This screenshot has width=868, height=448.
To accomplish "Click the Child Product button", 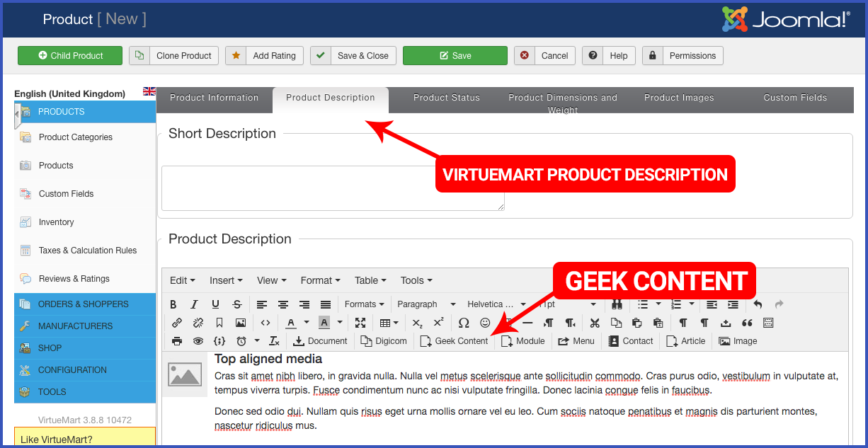I will 70,56.
